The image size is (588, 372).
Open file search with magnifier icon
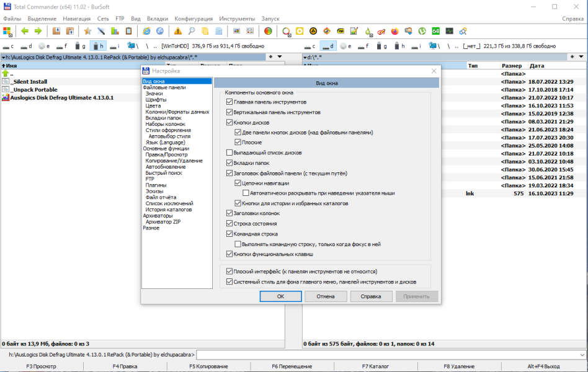[x=192, y=31]
